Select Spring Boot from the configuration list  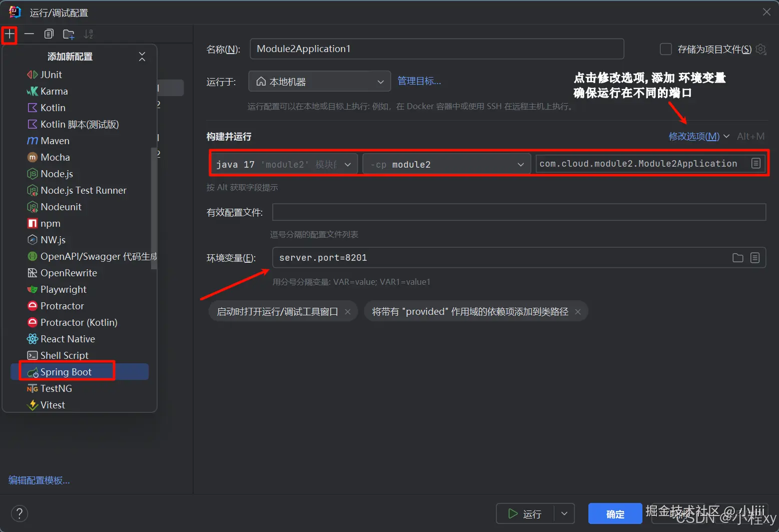[66, 371]
